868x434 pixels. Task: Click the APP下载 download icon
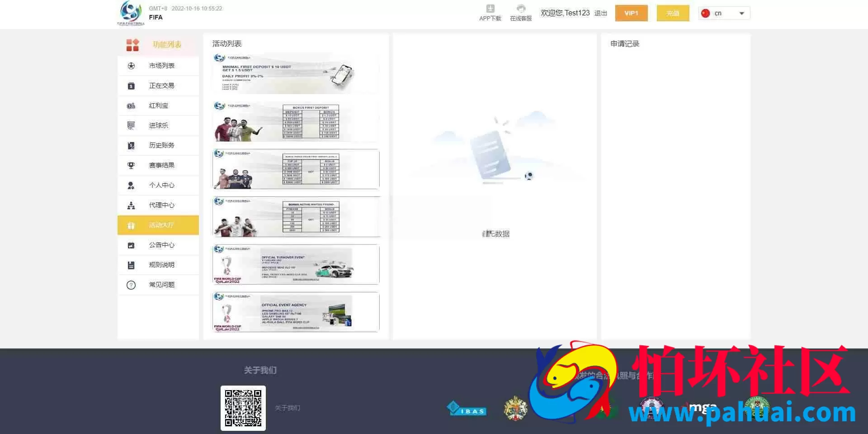(490, 9)
